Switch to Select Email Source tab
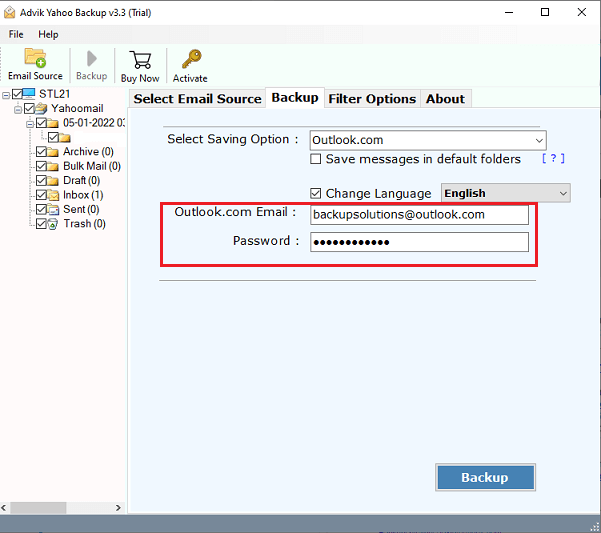The image size is (601, 533). pyautogui.click(x=197, y=99)
